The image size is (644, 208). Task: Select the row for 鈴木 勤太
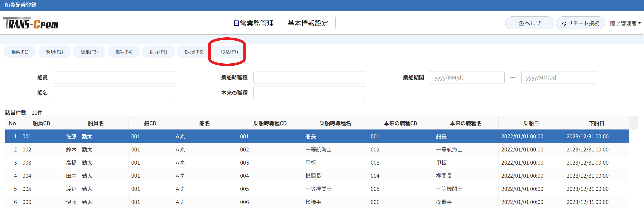[317, 149]
